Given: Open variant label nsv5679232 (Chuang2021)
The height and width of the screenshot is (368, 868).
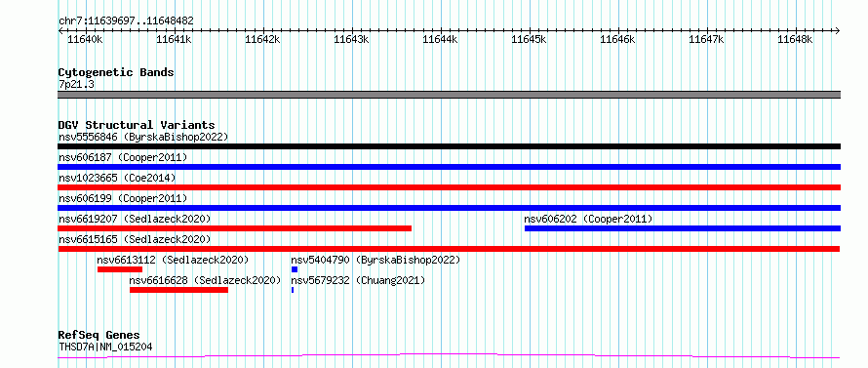Looking at the screenshot, I should pos(358,280).
